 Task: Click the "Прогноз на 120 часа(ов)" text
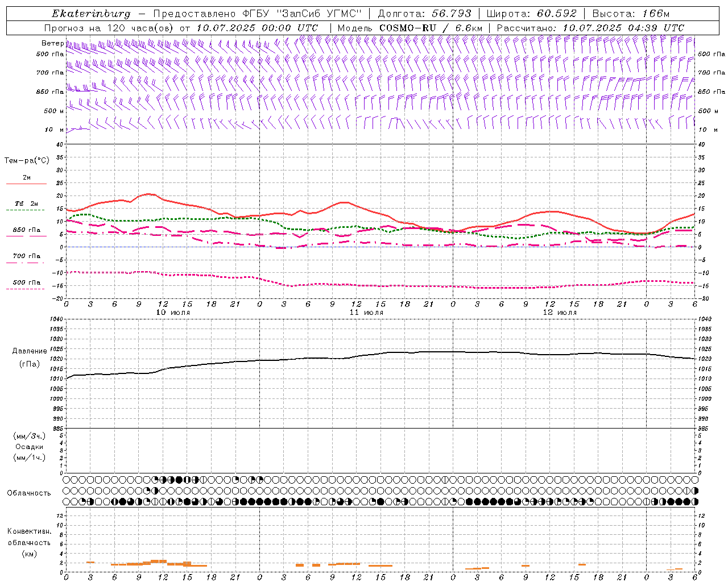(x=110, y=28)
